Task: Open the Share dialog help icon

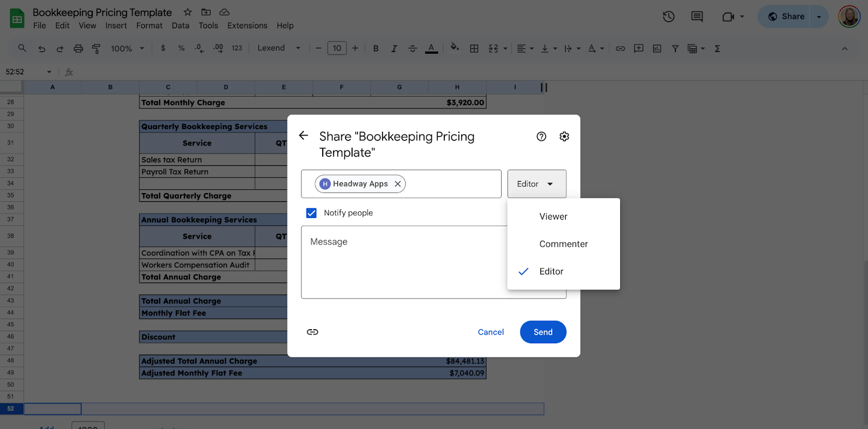Action: click(x=541, y=137)
